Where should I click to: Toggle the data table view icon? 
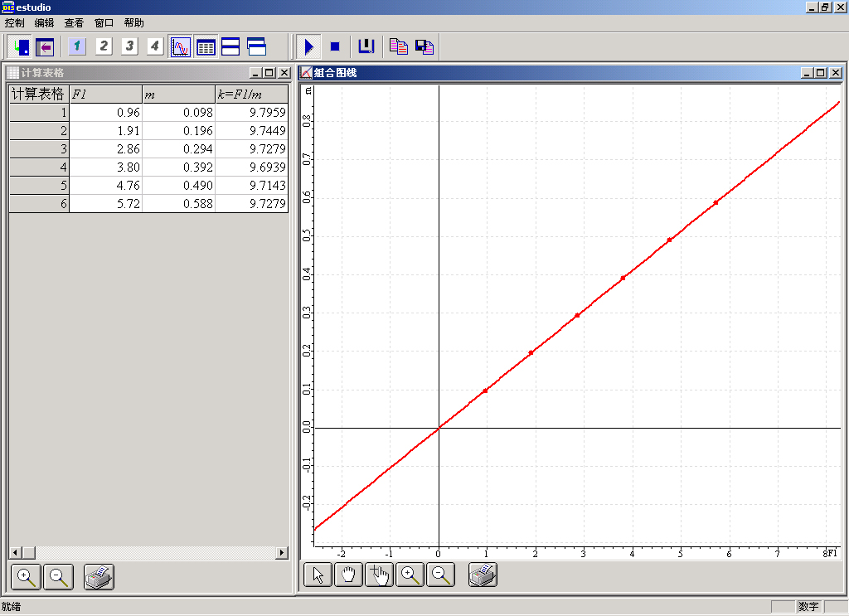tap(206, 46)
